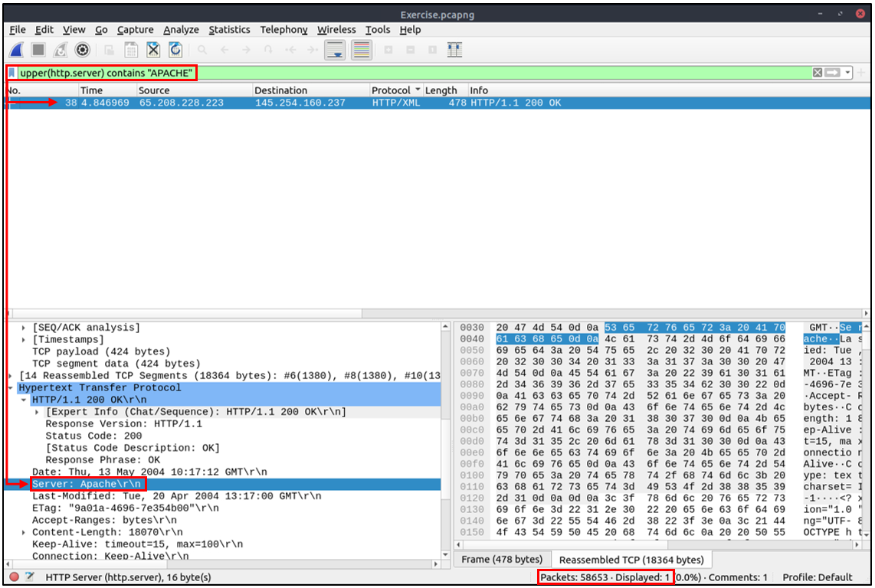
Task: Collapse the Hypertext Transfer Protocol section
Action: [12, 388]
